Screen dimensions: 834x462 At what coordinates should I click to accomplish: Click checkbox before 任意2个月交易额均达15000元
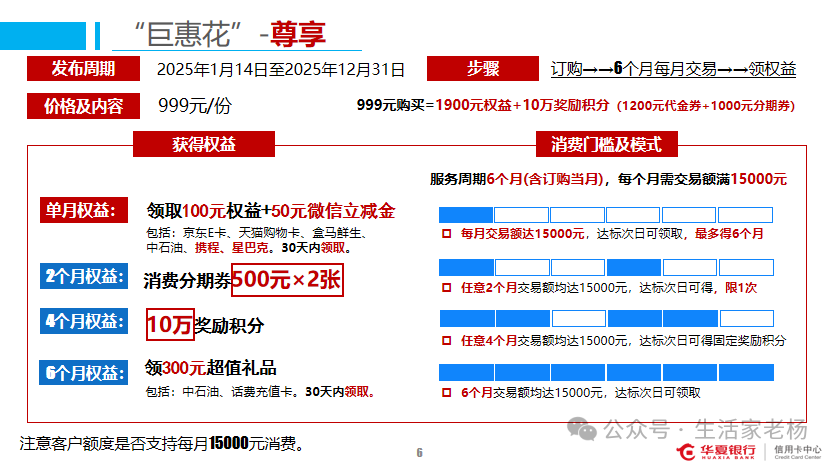pyautogui.click(x=446, y=288)
